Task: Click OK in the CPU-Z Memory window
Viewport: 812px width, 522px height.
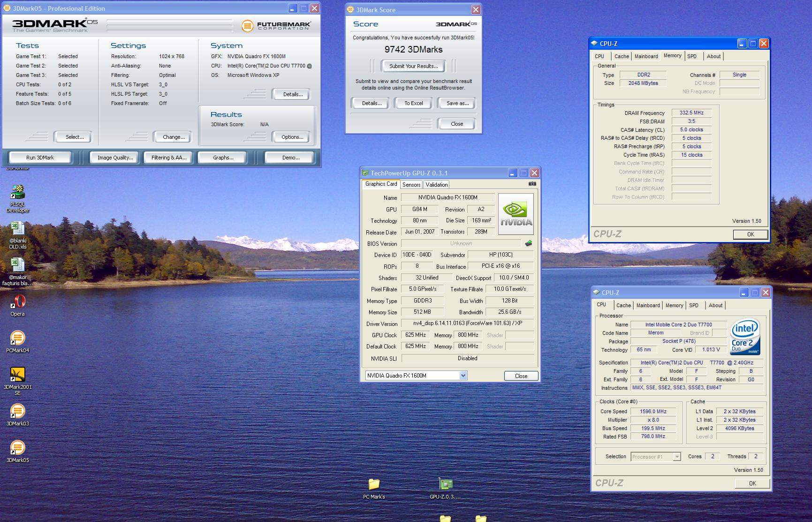Action: pyautogui.click(x=751, y=234)
